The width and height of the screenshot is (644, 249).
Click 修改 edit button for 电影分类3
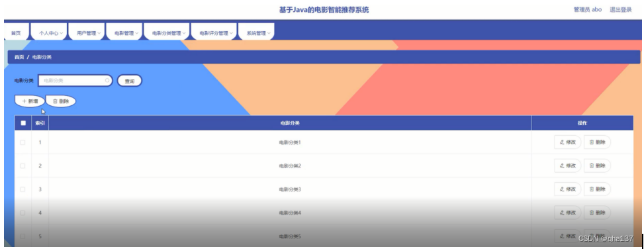point(568,189)
